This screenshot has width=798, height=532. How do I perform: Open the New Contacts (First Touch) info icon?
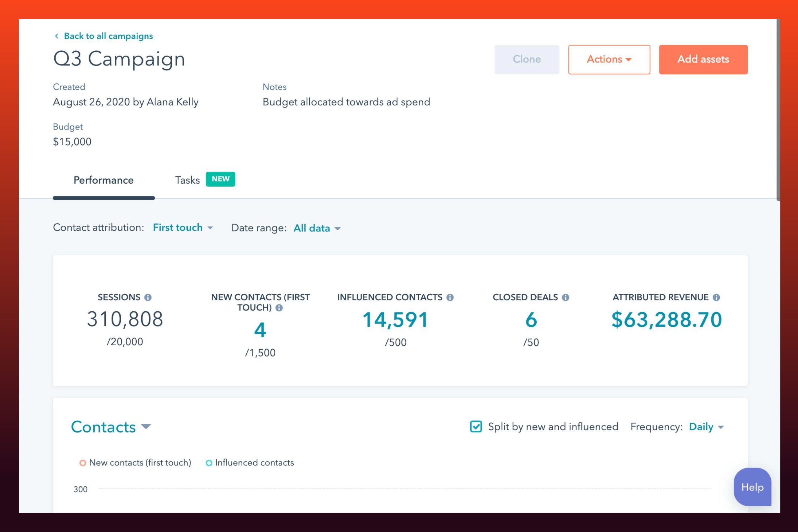(279, 308)
